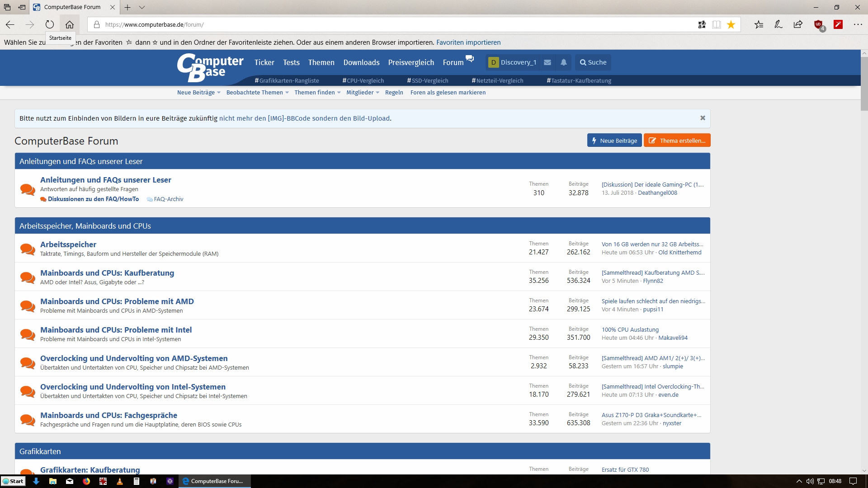Open the reading view book icon
The image size is (868, 488).
pyautogui.click(x=717, y=25)
